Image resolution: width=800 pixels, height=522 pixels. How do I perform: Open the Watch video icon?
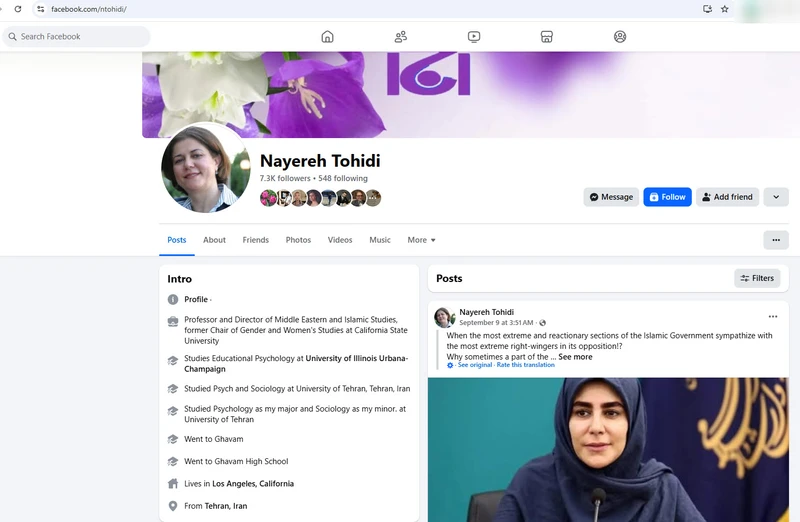click(474, 37)
